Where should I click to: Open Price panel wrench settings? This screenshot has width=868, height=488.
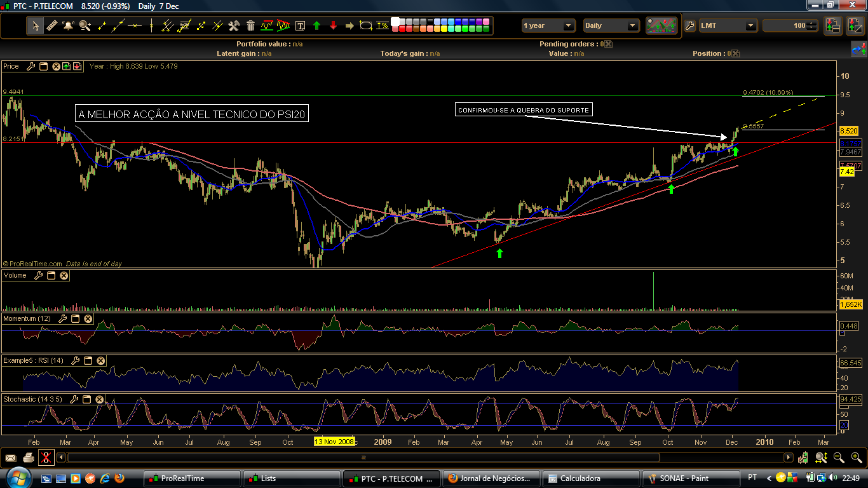coord(31,66)
